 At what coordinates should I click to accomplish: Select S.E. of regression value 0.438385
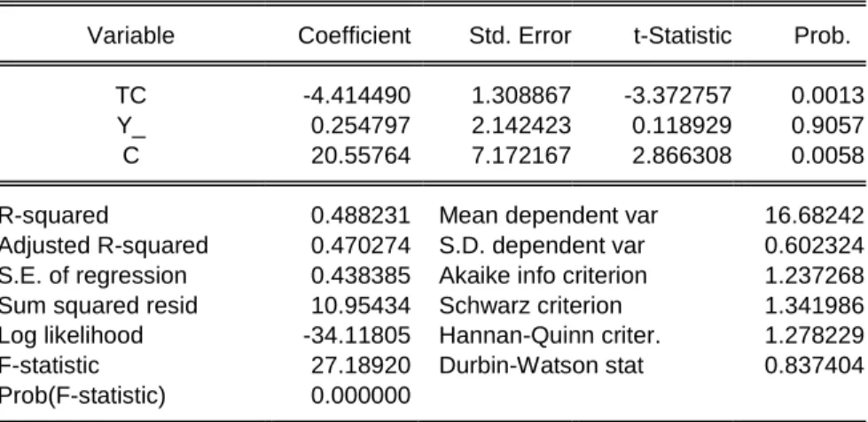(361, 275)
